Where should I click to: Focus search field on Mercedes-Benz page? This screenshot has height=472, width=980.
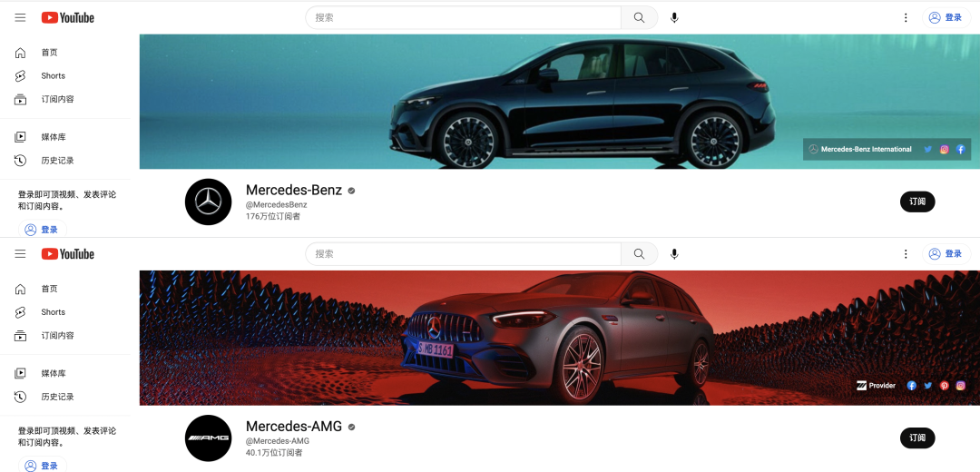[463, 17]
